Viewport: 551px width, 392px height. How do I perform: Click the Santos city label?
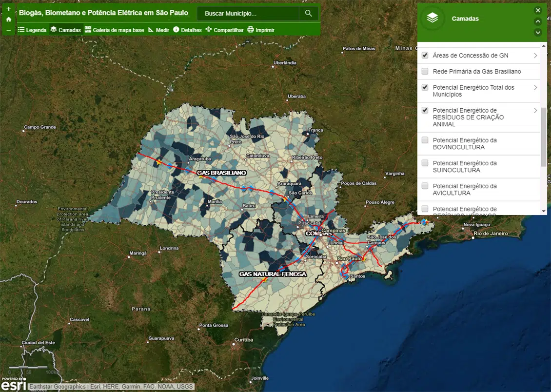357,276
